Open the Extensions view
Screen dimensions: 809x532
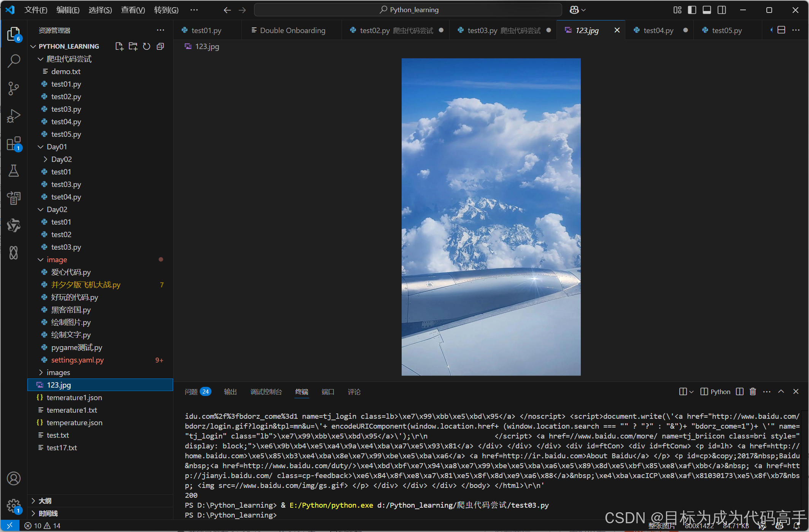click(14, 144)
